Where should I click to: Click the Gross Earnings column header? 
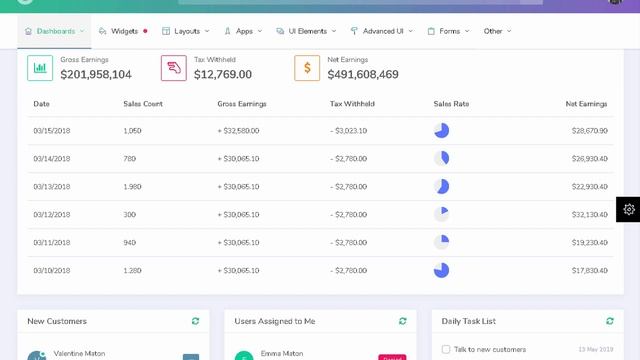[x=242, y=104]
